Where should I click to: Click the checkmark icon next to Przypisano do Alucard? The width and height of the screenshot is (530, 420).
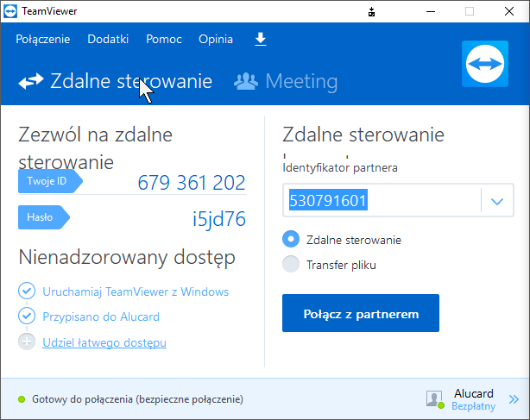pyautogui.click(x=26, y=317)
